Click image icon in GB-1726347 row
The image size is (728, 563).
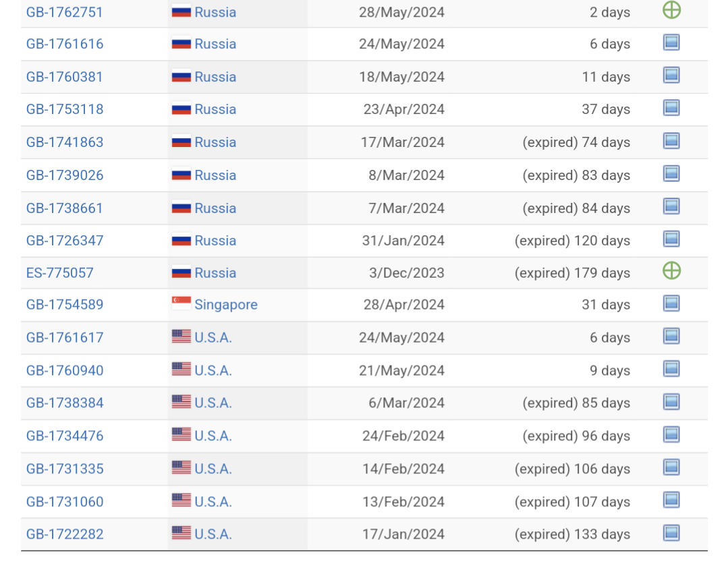pos(671,239)
